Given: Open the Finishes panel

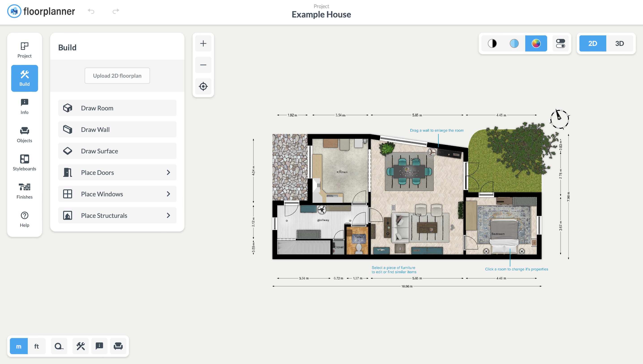Looking at the screenshot, I should pyautogui.click(x=24, y=190).
